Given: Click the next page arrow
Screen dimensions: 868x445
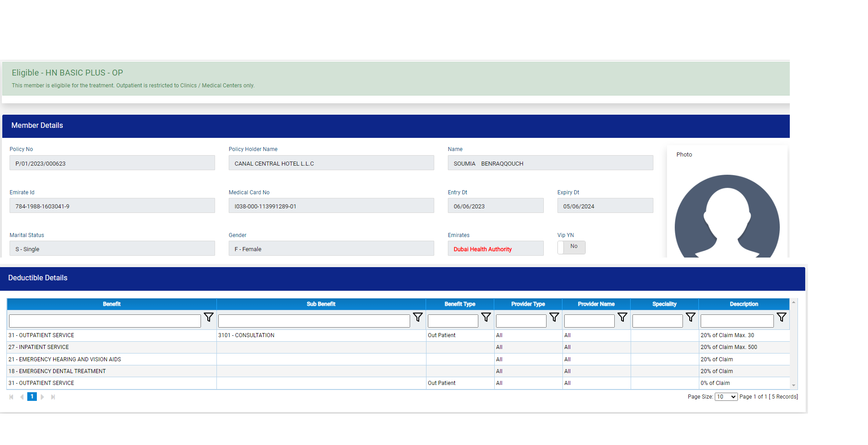Looking at the screenshot, I should coord(43,397).
